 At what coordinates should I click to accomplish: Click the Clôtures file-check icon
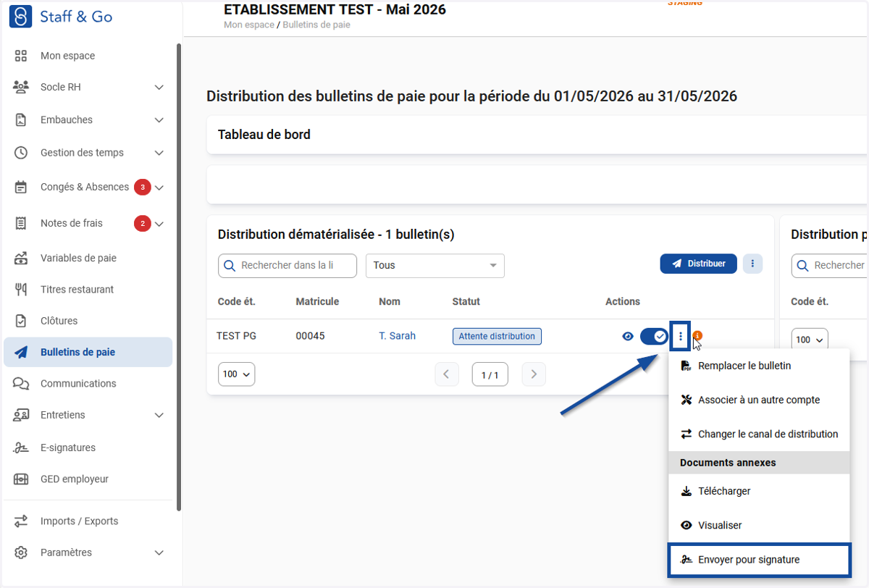pyautogui.click(x=21, y=321)
